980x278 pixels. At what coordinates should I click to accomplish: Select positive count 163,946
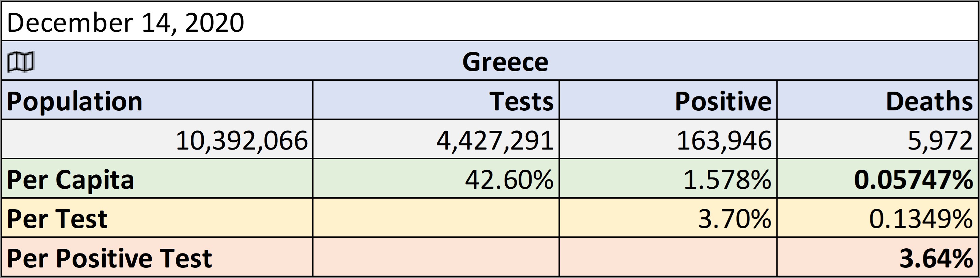click(668, 139)
